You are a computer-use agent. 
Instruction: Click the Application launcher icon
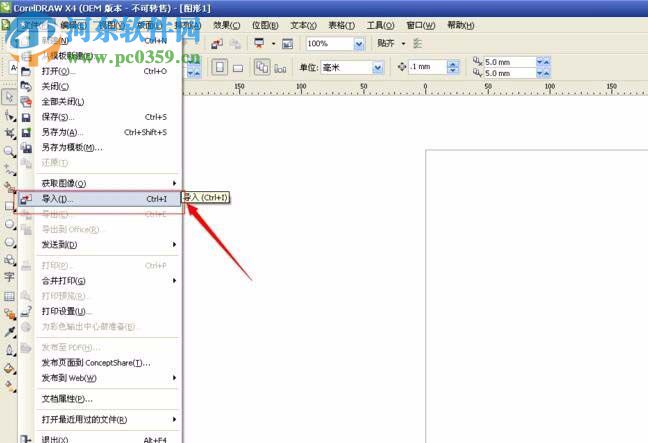(x=260, y=43)
